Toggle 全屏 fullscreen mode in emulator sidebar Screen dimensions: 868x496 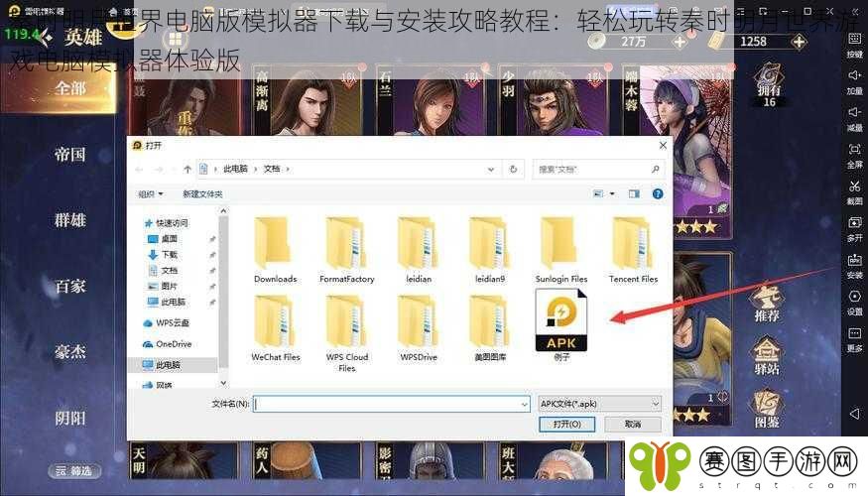[855, 156]
